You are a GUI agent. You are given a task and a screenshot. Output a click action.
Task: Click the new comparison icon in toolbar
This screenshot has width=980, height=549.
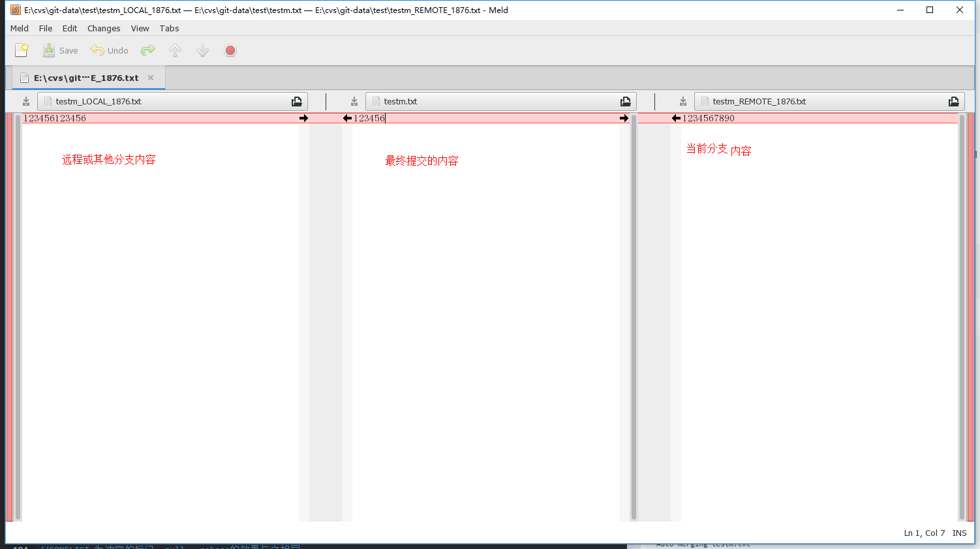(x=22, y=50)
